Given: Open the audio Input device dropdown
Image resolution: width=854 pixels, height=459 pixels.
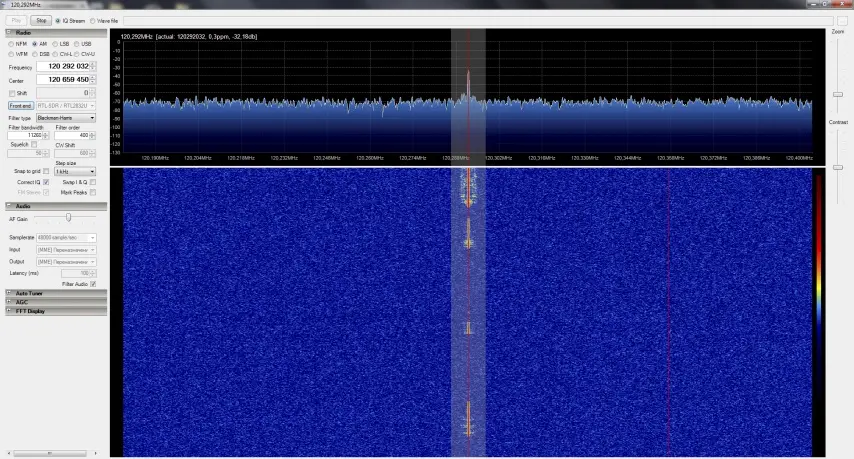Looking at the screenshot, I should tap(66, 250).
